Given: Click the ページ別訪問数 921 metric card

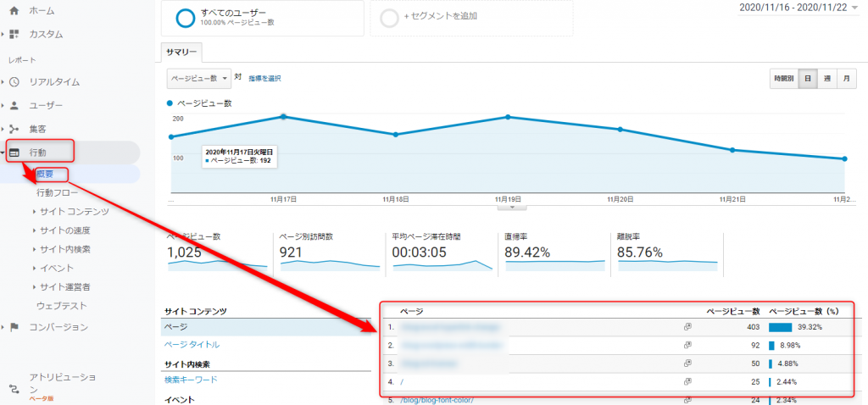Looking at the screenshot, I should 330,252.
